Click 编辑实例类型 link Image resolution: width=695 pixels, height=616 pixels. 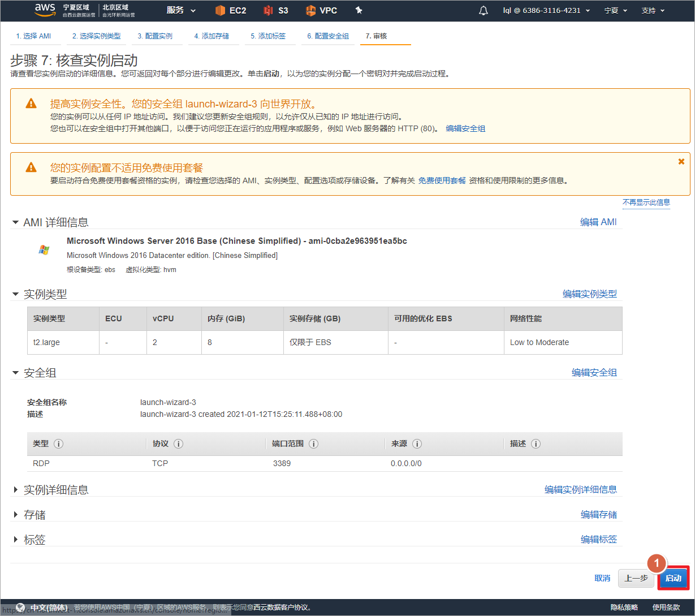590,294
